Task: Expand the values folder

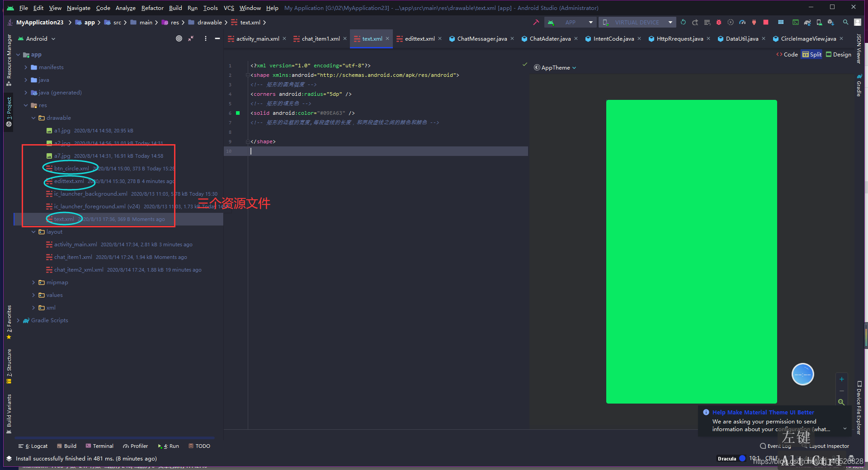Action: pos(33,295)
